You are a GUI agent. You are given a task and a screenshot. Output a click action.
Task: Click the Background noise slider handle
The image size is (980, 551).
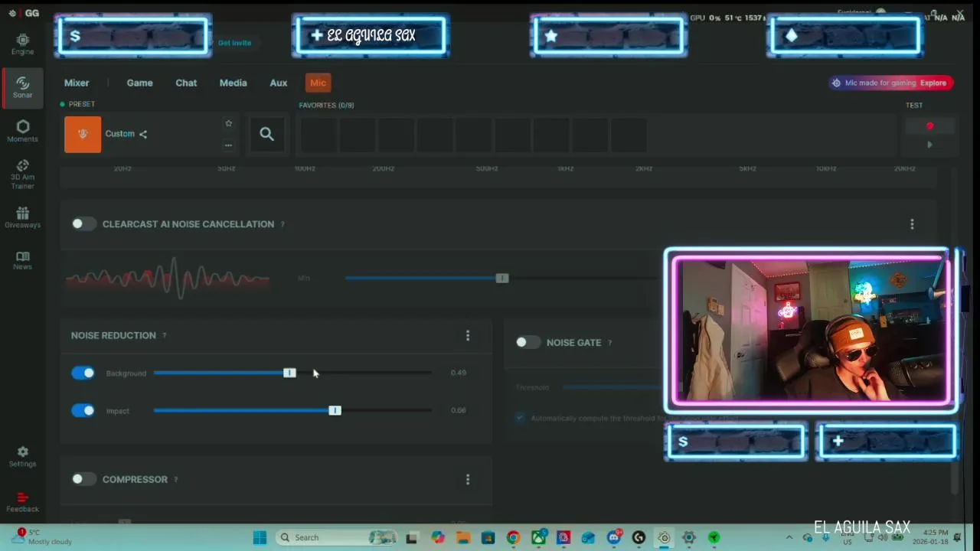(289, 373)
